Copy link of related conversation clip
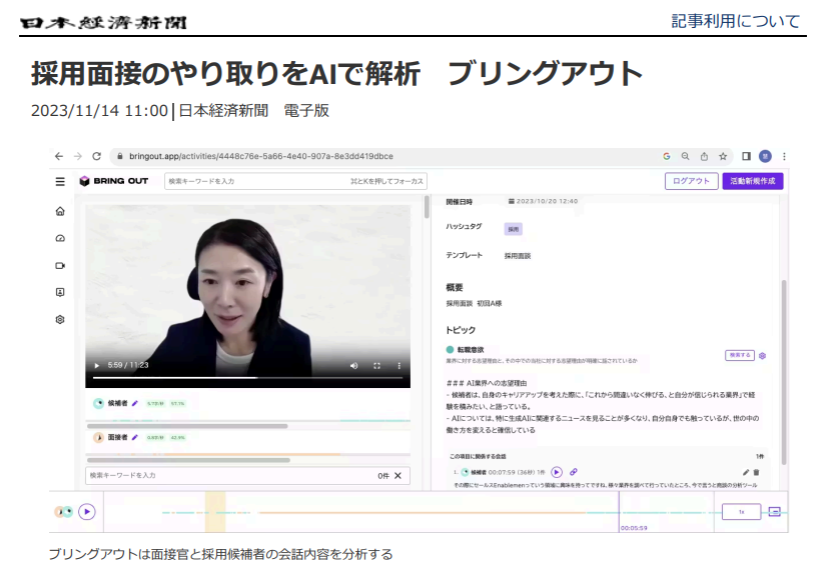 click(x=573, y=472)
